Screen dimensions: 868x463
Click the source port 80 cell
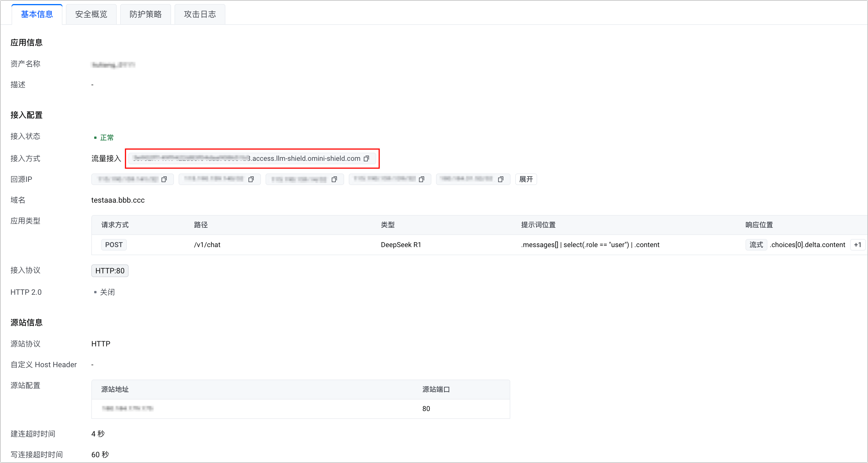click(x=426, y=409)
